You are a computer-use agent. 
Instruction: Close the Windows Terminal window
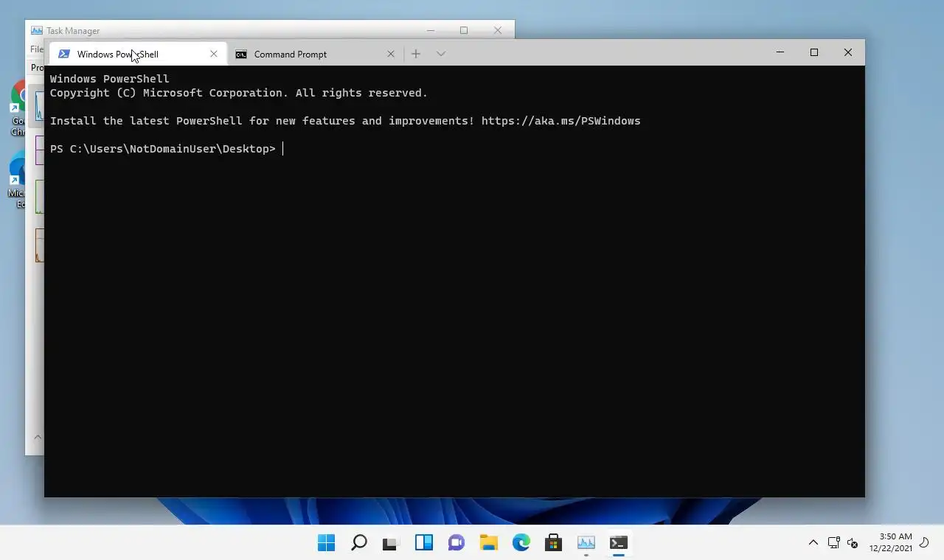pos(848,52)
